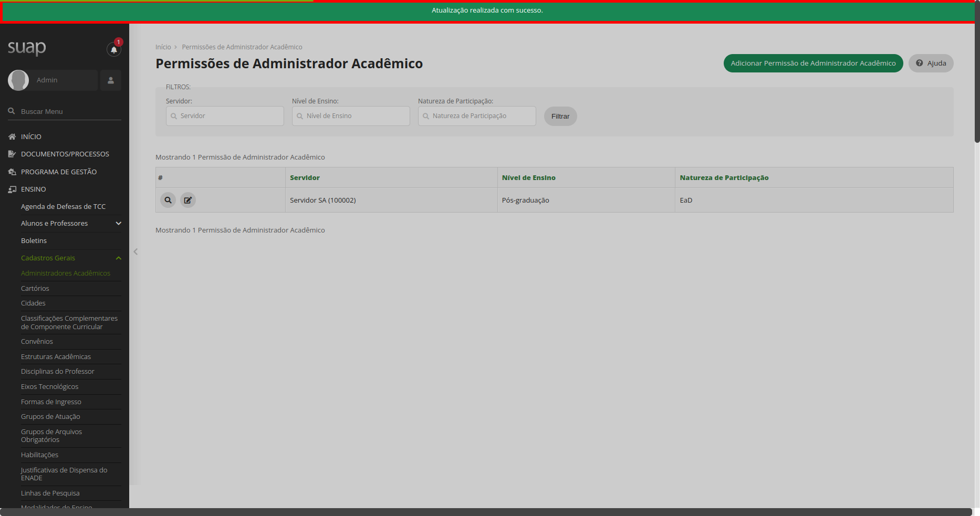Click the horizontal bottom scrollbar
The height and width of the screenshot is (516, 980).
coord(486,512)
